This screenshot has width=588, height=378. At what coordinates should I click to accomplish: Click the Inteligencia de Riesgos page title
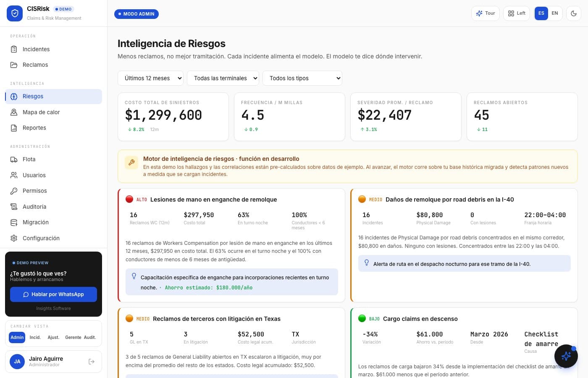(x=171, y=44)
